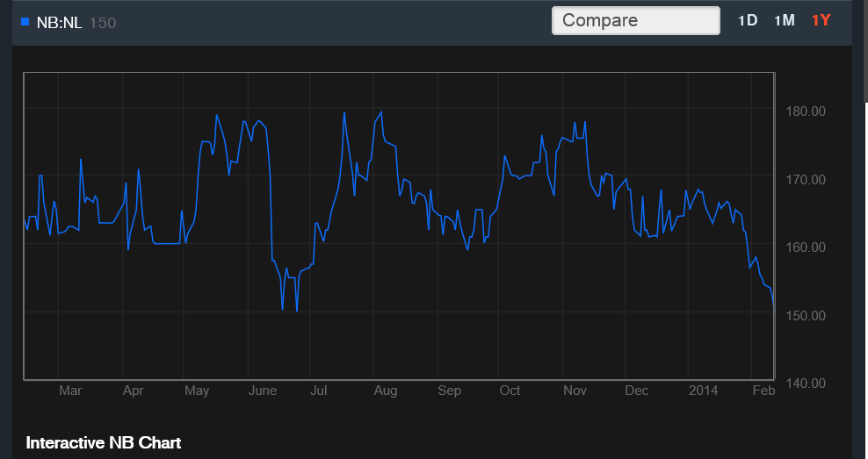Click the 2014 label on date axis
Image resolution: width=868 pixels, height=459 pixels.
point(703,391)
